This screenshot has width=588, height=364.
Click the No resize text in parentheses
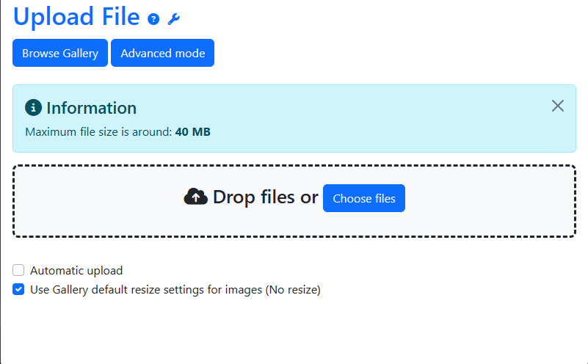294,289
